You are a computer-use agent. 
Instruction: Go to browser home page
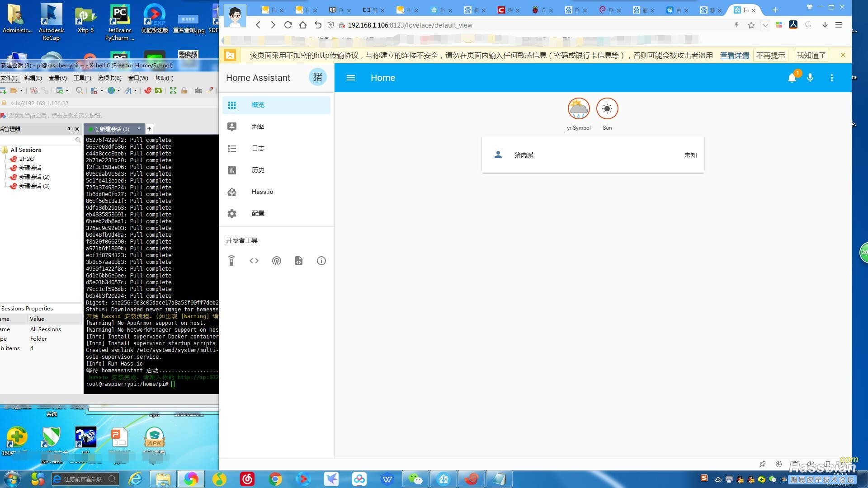[x=303, y=25]
